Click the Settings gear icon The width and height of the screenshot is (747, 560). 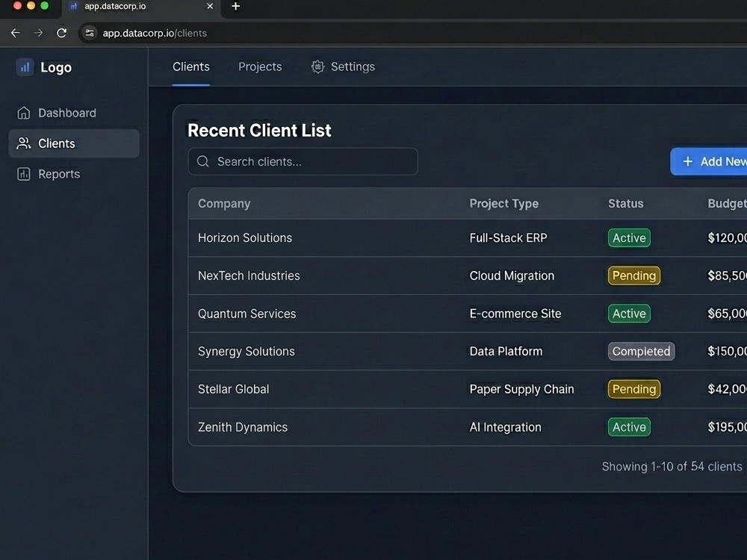(317, 66)
